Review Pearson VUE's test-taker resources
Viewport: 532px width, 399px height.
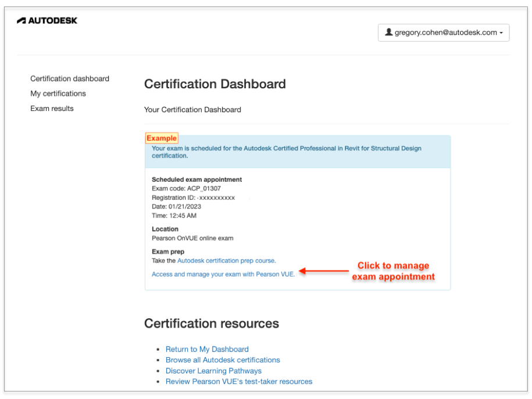(x=239, y=382)
